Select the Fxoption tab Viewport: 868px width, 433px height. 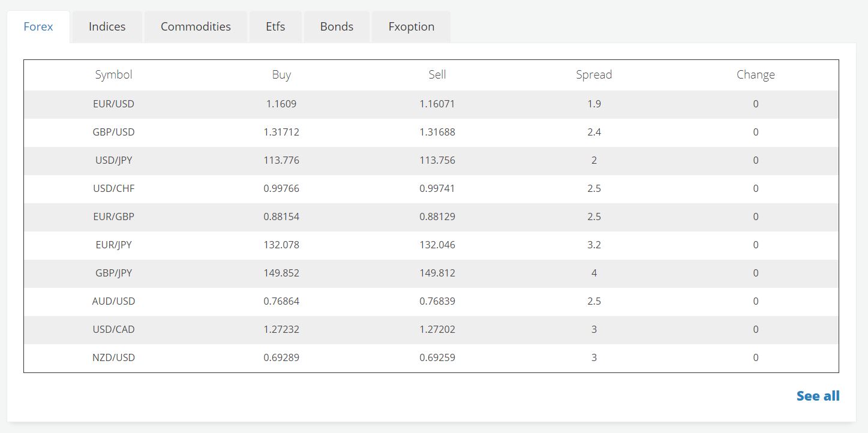[411, 27]
